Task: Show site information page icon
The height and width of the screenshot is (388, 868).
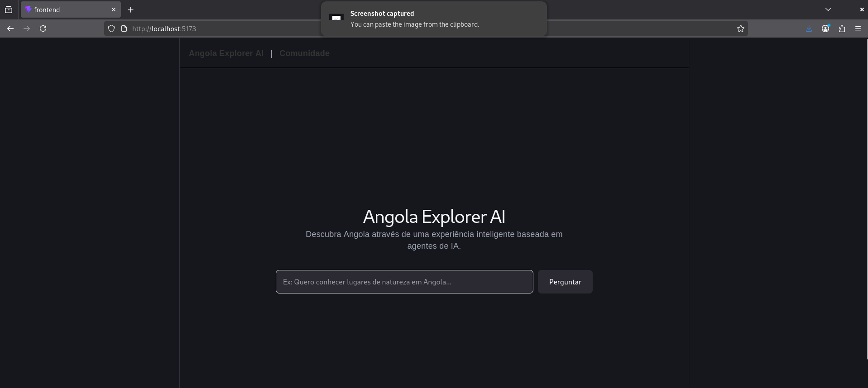Action: point(124,28)
